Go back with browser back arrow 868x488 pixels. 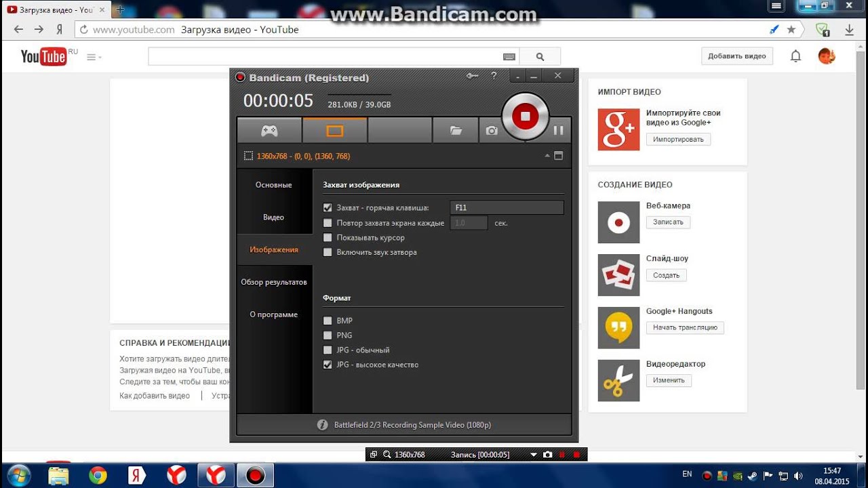point(18,30)
